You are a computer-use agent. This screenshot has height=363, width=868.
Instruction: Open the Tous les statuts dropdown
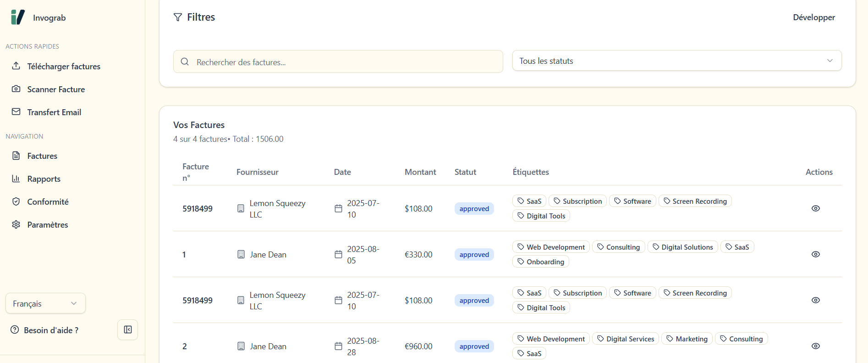[676, 61]
